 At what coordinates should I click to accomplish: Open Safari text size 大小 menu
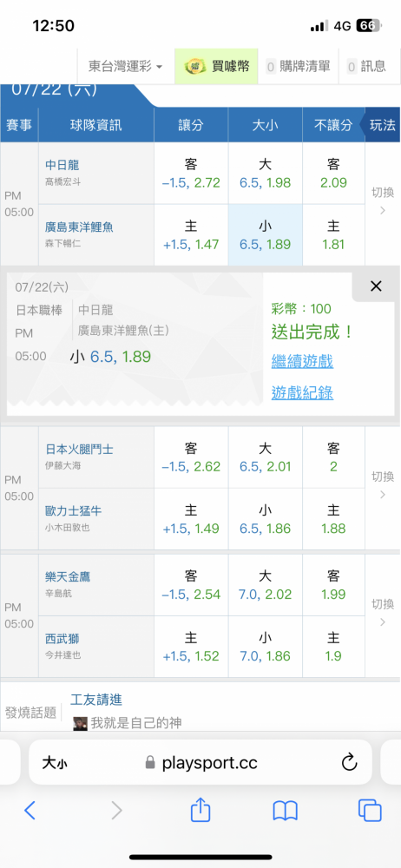point(55,763)
